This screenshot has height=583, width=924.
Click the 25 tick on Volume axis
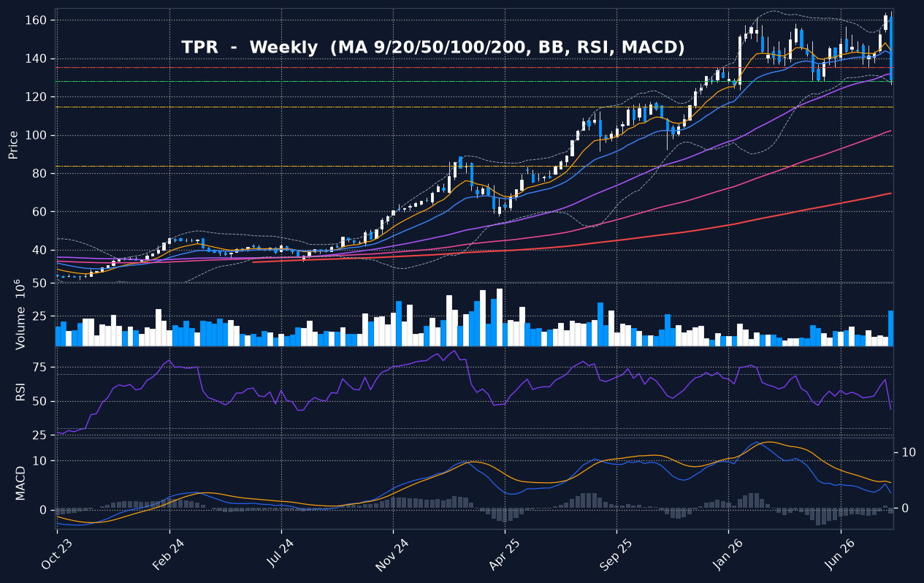[x=41, y=316]
